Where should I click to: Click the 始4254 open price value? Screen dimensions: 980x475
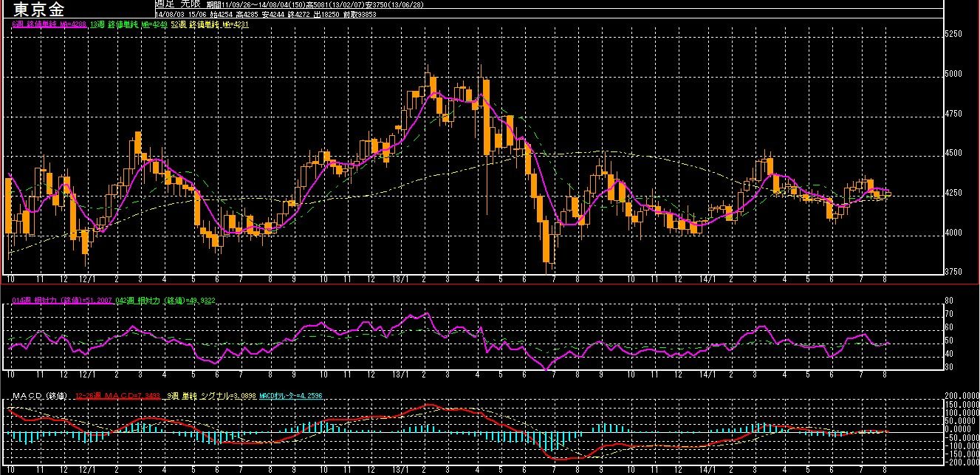coord(222,15)
